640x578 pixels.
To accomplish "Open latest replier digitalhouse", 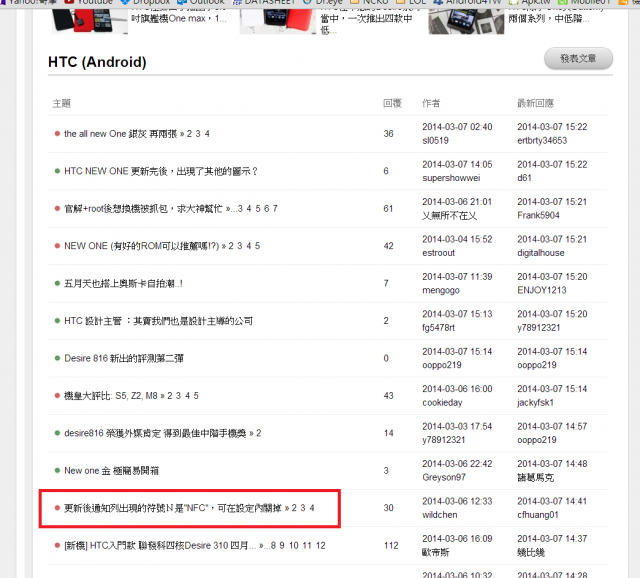I will pos(541,253).
